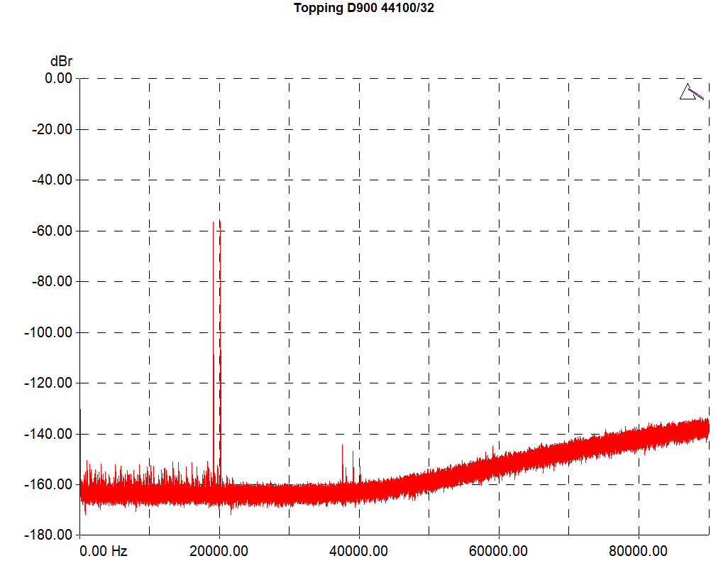
Task: Click the chart title Topping D900 44100/32
Action: coord(363,8)
